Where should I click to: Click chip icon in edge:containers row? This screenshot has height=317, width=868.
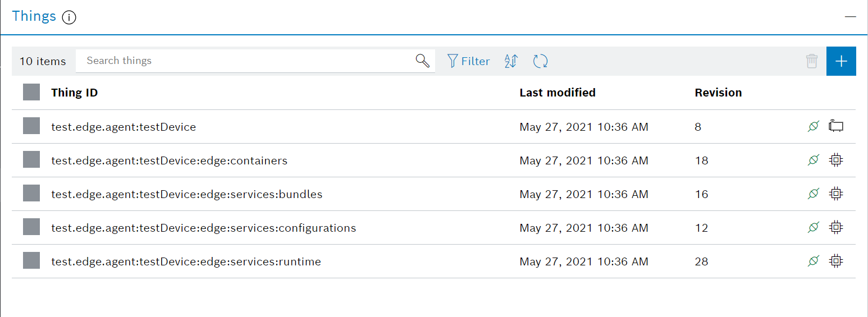coord(836,160)
